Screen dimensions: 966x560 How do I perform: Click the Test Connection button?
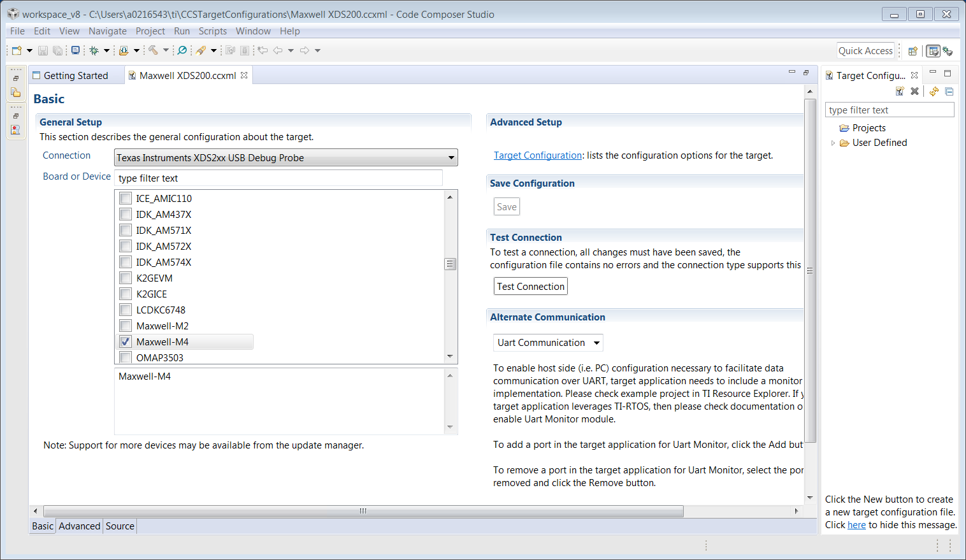[x=531, y=286]
